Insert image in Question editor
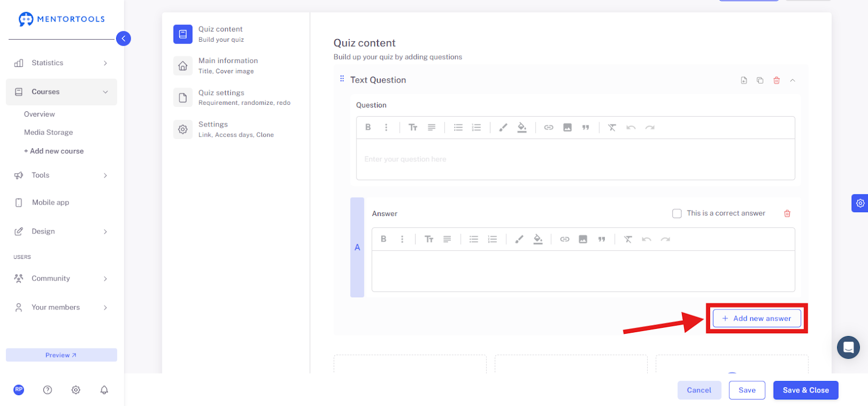868x406 pixels. pyautogui.click(x=567, y=127)
